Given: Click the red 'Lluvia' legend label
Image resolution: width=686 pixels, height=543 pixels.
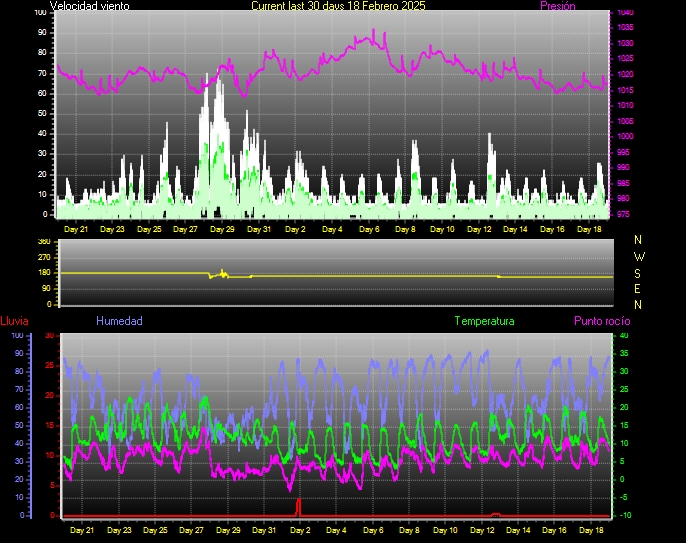Looking at the screenshot, I should (x=14, y=321).
